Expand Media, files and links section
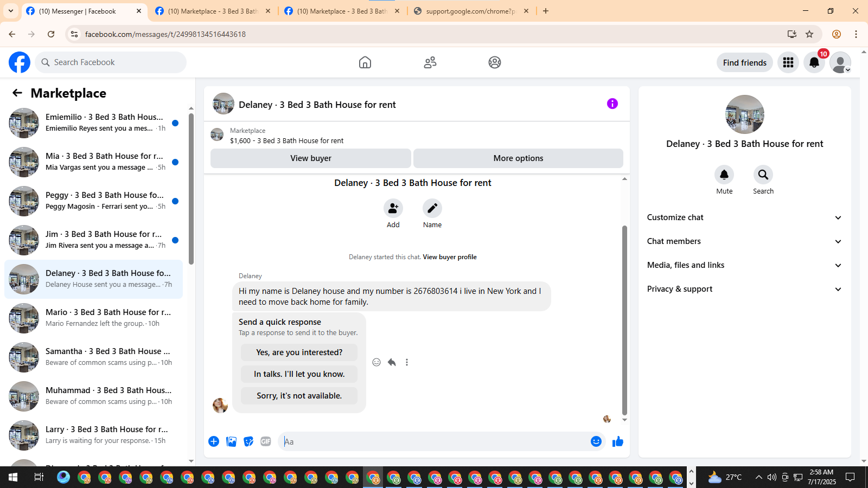The height and width of the screenshot is (488, 868). point(745,265)
